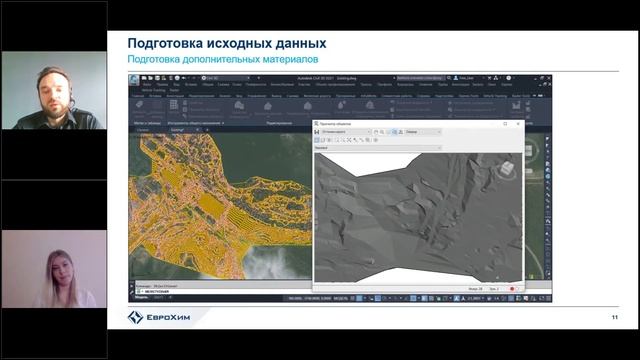640x360 pixels.
Task: Click the Метки и таблицы panel title
Action: coord(147,123)
